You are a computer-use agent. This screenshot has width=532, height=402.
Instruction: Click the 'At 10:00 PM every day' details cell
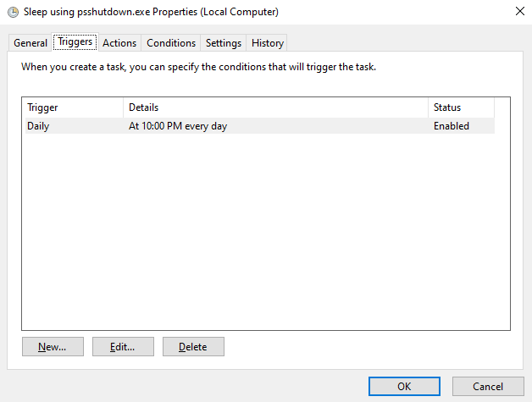(178, 126)
